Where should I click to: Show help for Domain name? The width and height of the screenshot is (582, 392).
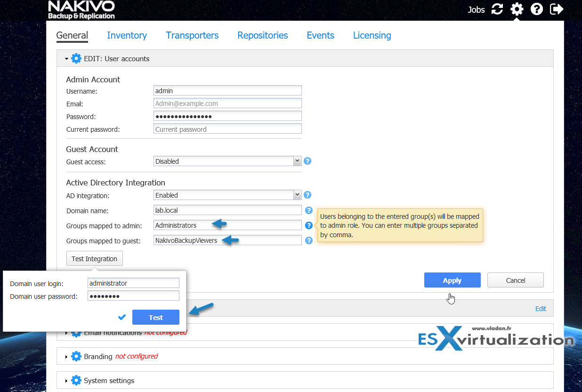pyautogui.click(x=309, y=210)
